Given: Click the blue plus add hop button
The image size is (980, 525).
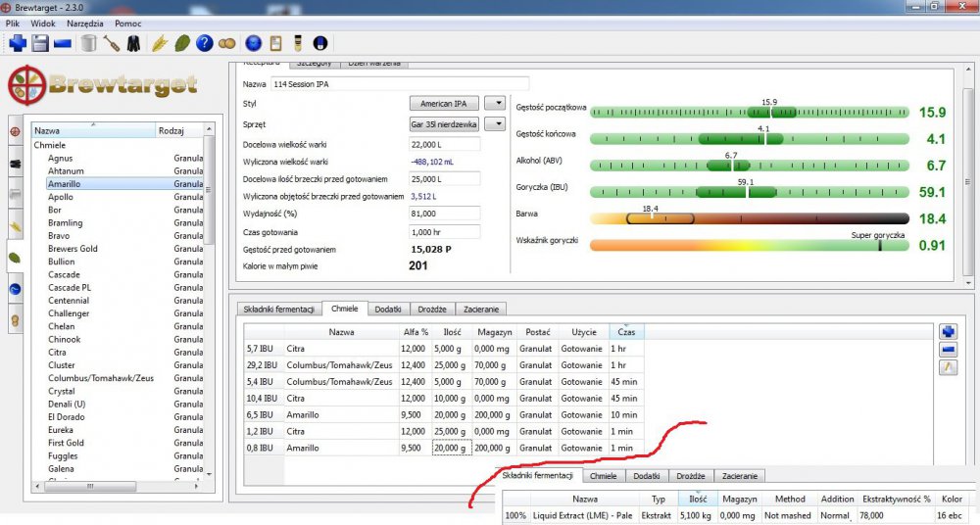Looking at the screenshot, I should pos(948,332).
